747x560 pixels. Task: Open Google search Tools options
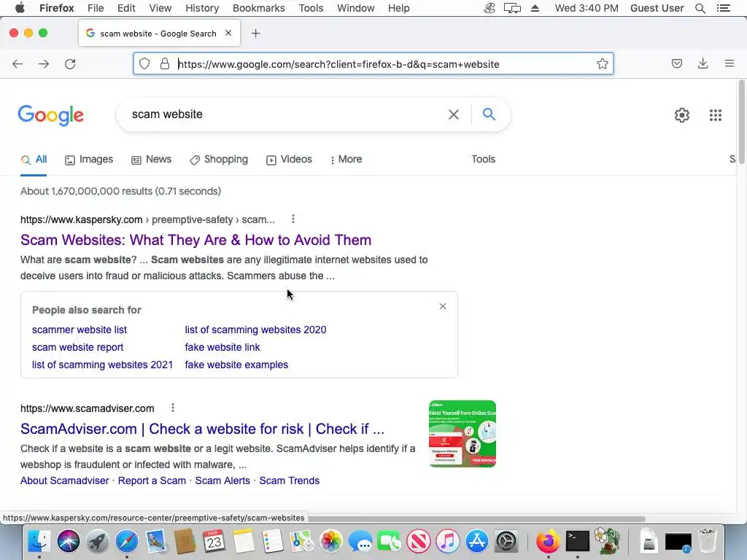pyautogui.click(x=483, y=159)
